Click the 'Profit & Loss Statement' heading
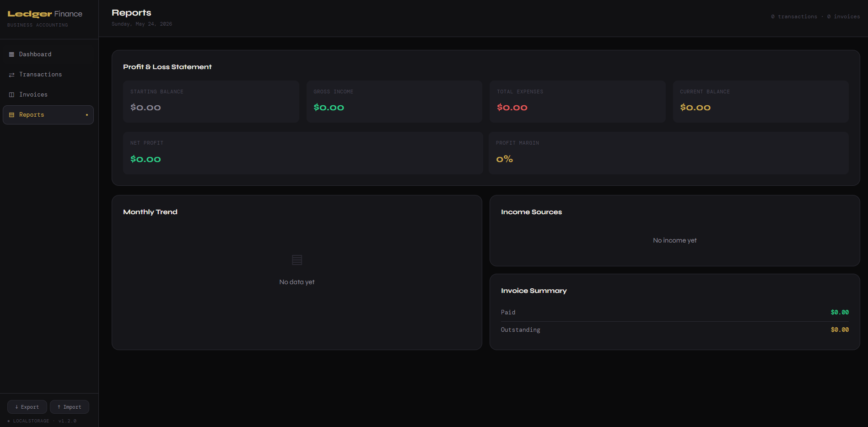Viewport: 868px width, 427px height. click(x=167, y=67)
